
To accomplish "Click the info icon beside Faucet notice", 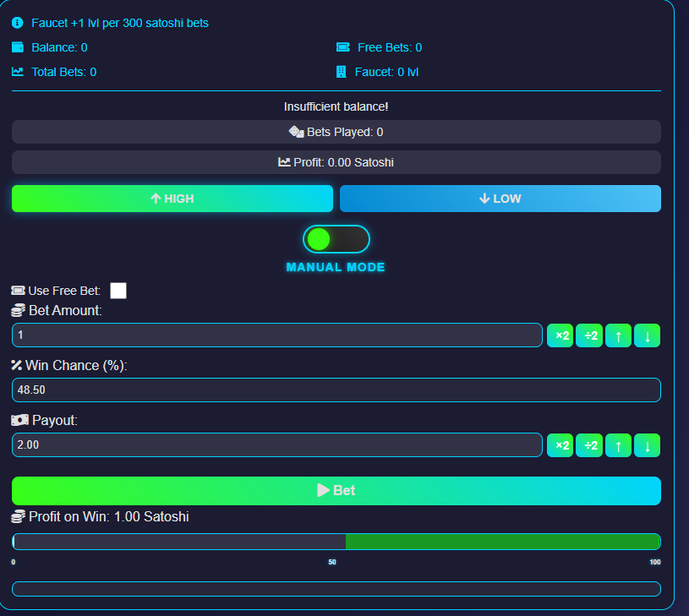I will 17,22.
